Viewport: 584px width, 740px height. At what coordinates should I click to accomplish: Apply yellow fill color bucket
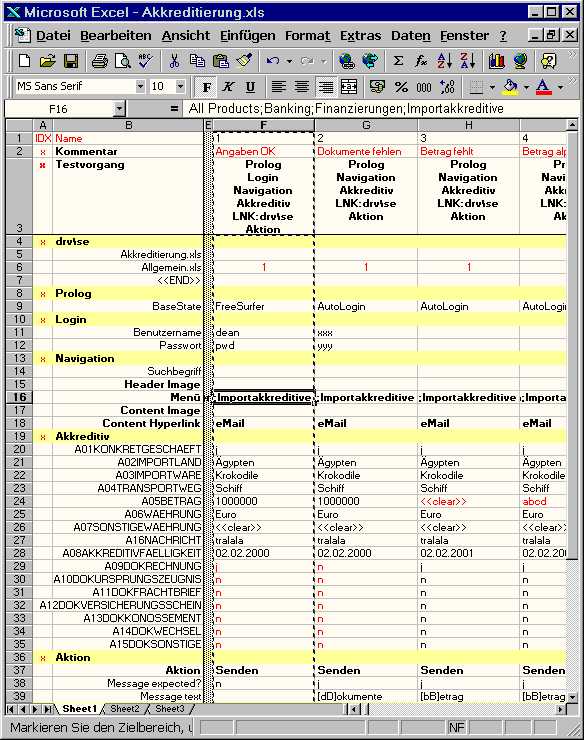(x=510, y=87)
